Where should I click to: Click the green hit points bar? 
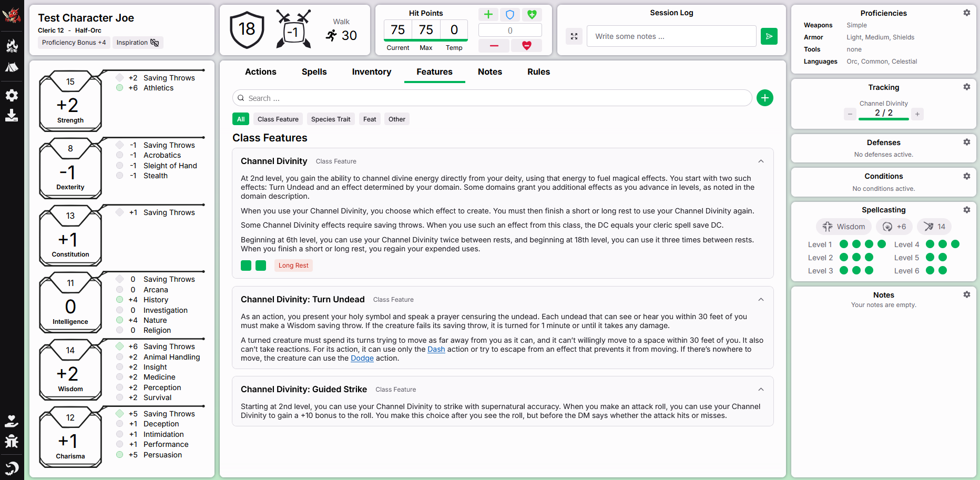tap(426, 40)
